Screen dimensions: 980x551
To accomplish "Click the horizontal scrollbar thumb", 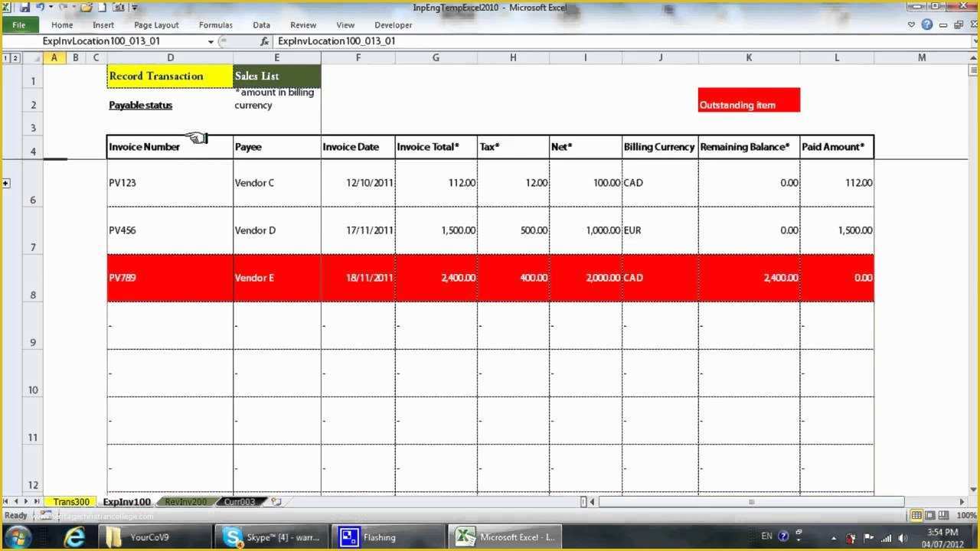I will click(x=751, y=502).
